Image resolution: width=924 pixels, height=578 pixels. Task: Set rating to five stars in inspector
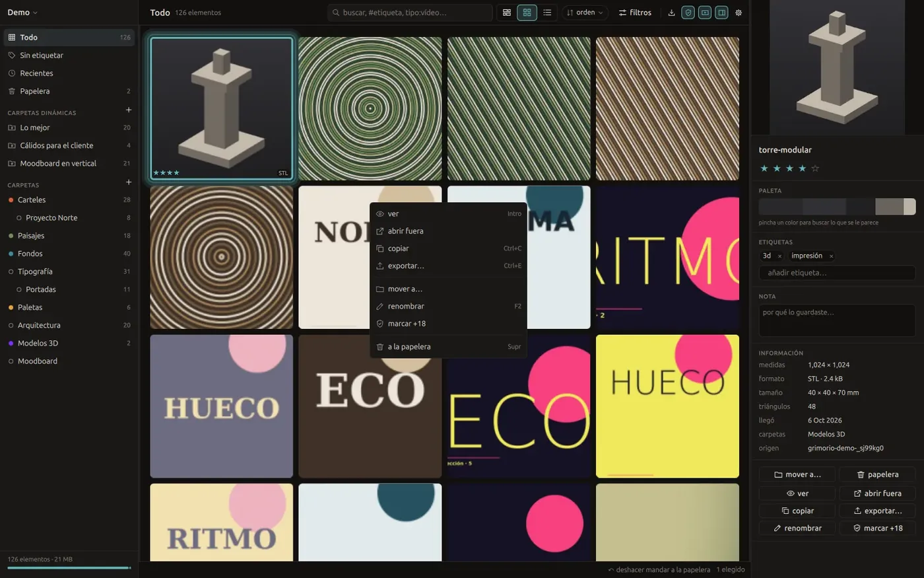(815, 168)
